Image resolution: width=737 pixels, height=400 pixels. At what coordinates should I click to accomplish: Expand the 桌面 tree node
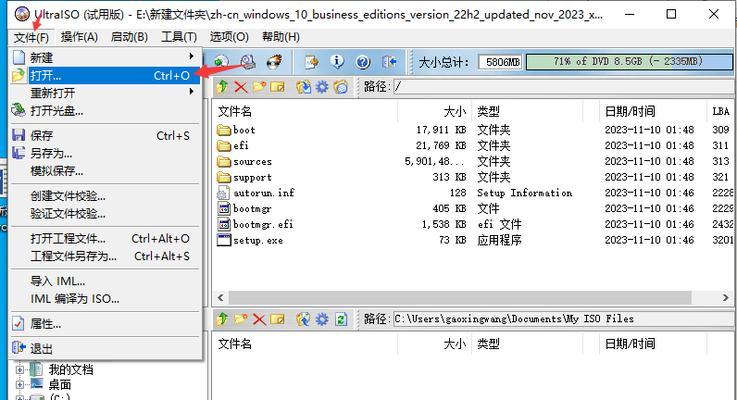click(x=19, y=384)
